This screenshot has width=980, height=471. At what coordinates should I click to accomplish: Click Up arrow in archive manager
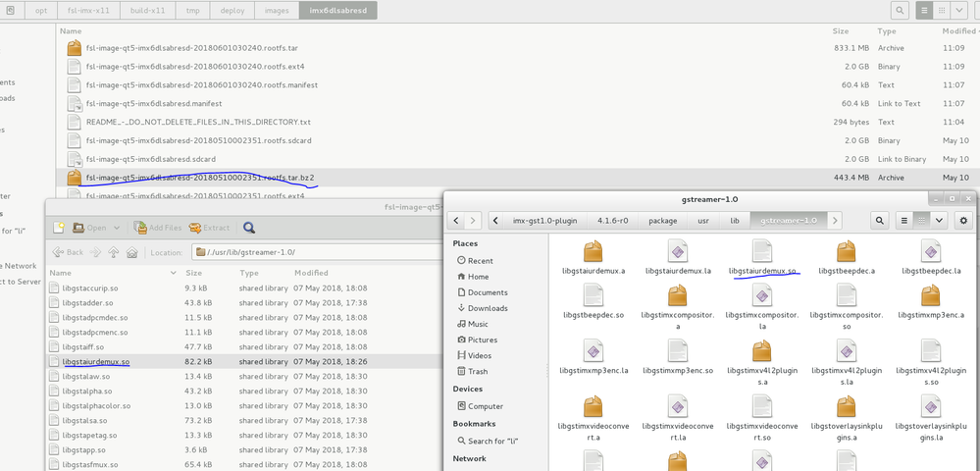[x=114, y=252]
